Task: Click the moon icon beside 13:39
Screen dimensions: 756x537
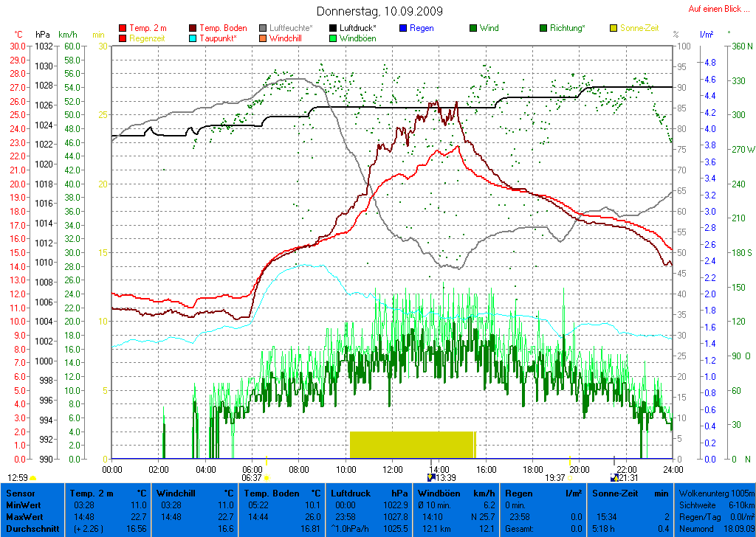Action: (x=431, y=478)
